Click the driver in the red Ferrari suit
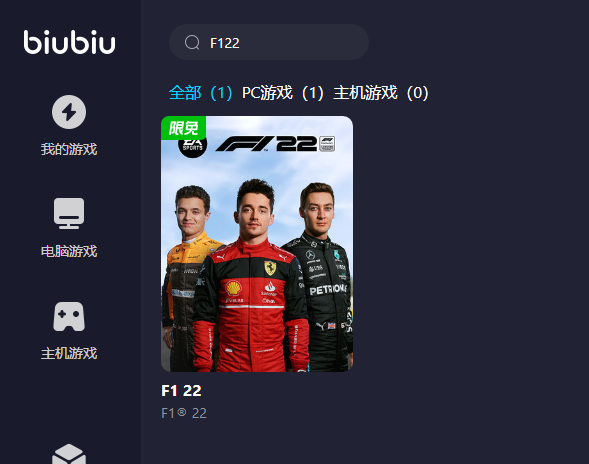This screenshot has width=589, height=464. 252,278
